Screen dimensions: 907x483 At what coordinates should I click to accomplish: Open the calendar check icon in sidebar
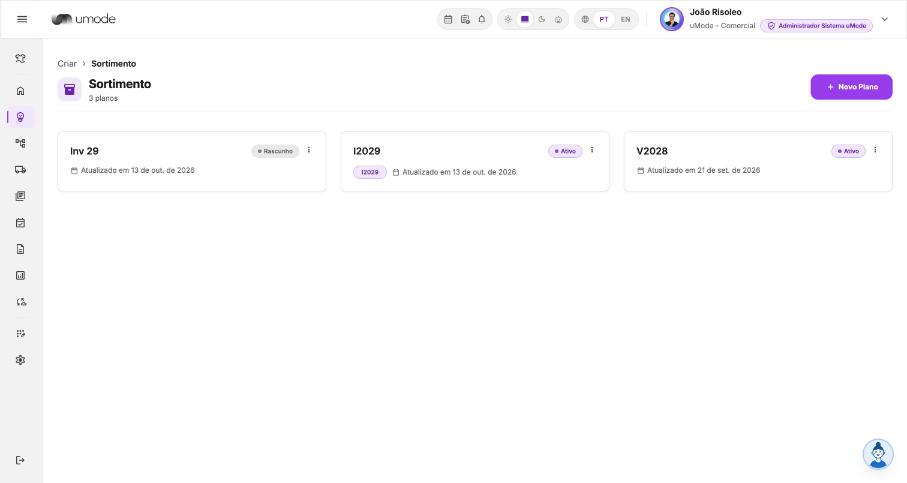20,223
